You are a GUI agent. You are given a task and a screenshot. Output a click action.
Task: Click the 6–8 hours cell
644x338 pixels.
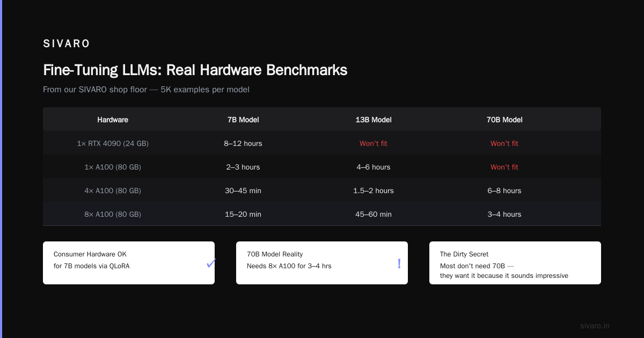[x=504, y=190]
